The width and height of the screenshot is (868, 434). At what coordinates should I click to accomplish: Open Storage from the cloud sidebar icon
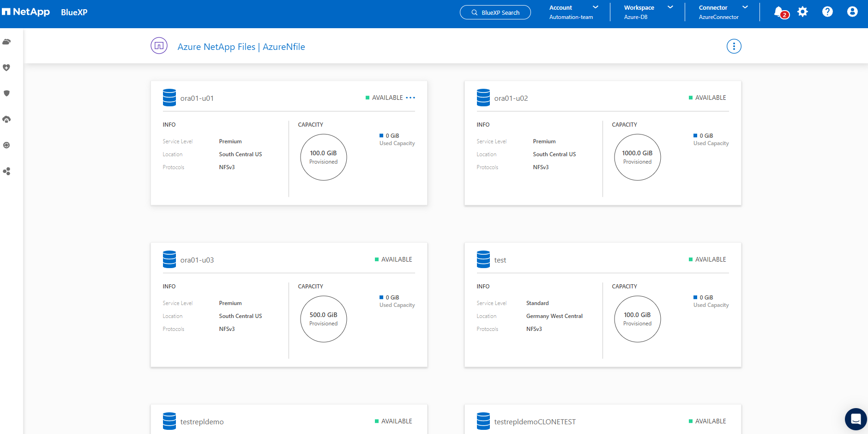tap(6, 42)
